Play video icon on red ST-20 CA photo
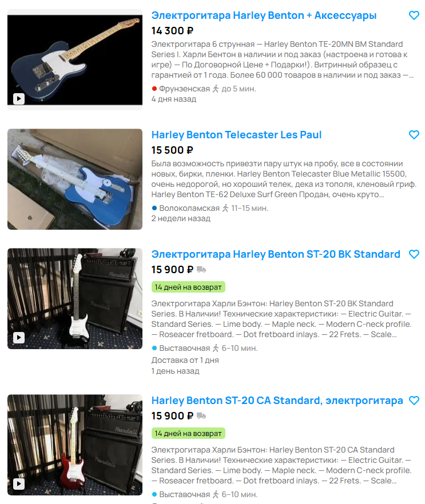The height and width of the screenshot is (504, 425). tap(19, 484)
